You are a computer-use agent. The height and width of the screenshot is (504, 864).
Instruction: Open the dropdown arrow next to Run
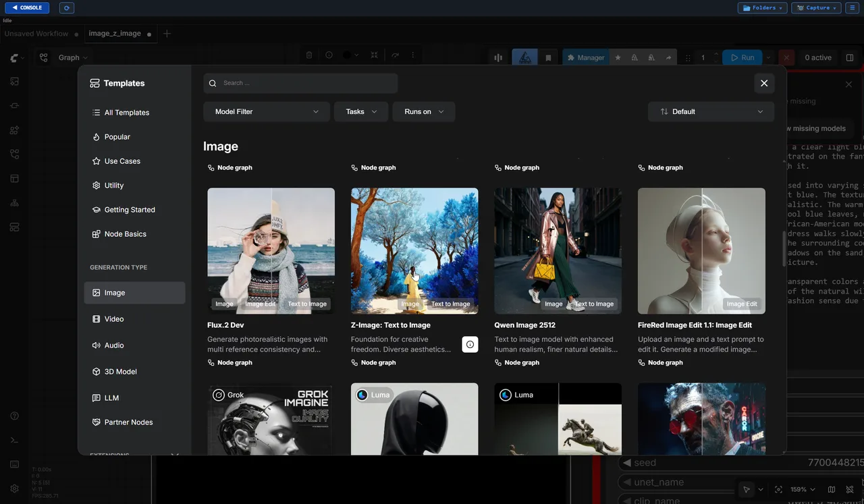click(x=768, y=58)
